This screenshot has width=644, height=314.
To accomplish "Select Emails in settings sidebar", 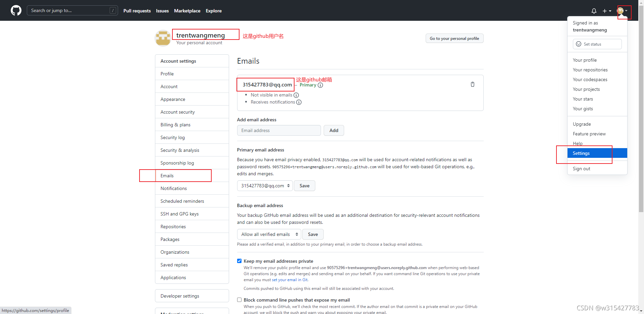I will [192, 176].
